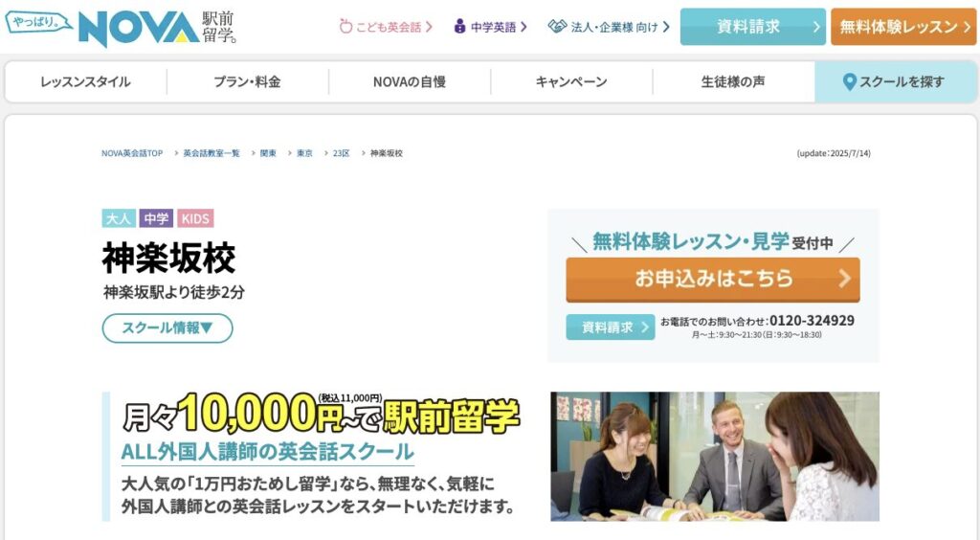Click the small 資料請求 button near phone number

click(x=610, y=326)
